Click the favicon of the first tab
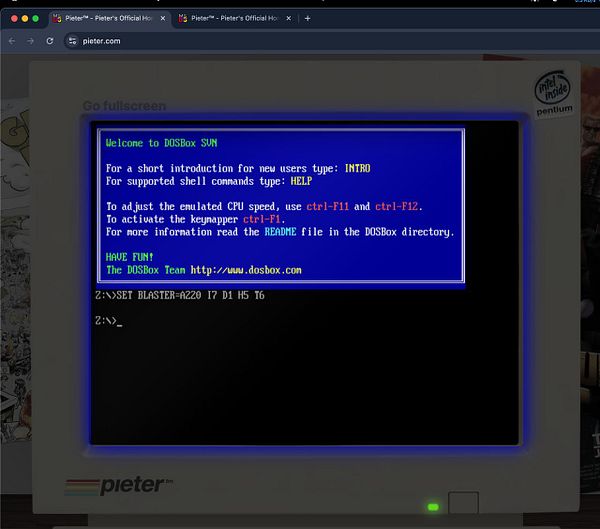Viewport: 600px width, 529px height. (57, 18)
